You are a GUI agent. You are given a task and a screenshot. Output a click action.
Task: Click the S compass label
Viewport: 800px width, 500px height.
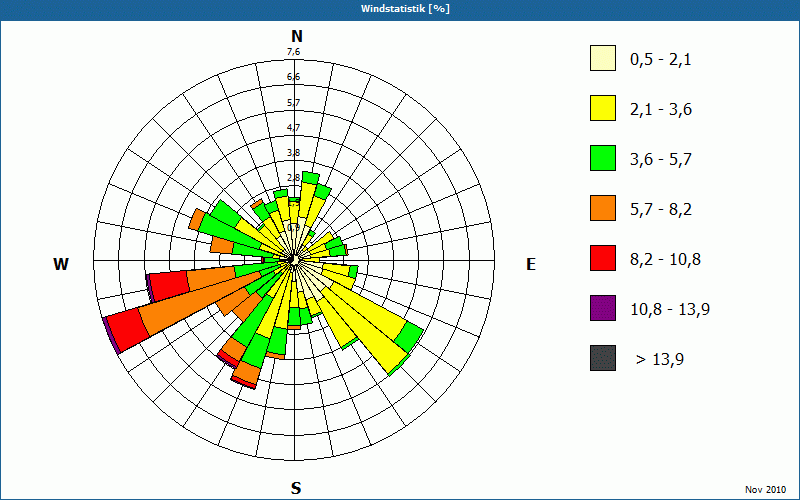click(x=296, y=488)
